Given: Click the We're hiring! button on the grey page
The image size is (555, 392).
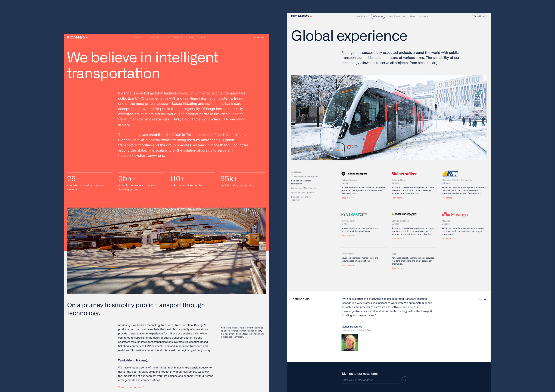Looking at the screenshot, I should (x=479, y=16).
